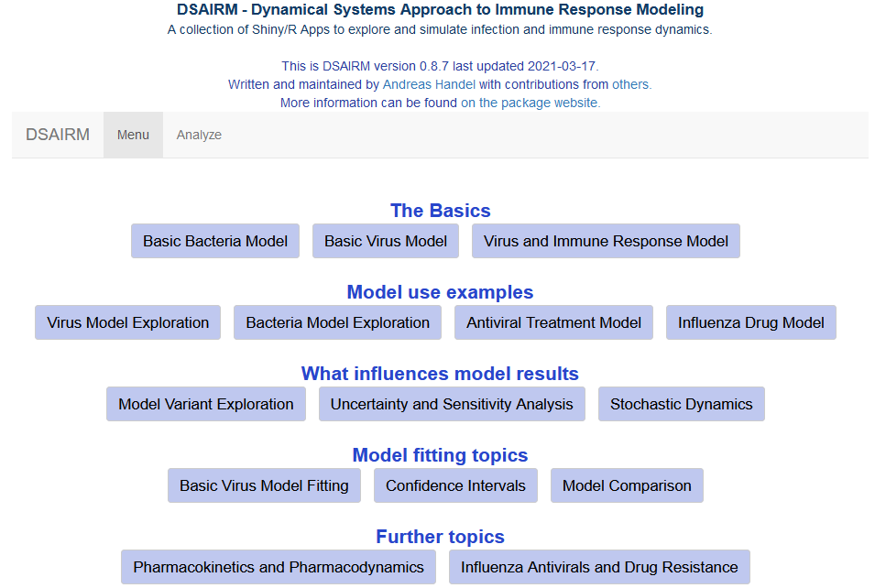Open Influenza Antivirals and Drug Resistance

coord(599,567)
